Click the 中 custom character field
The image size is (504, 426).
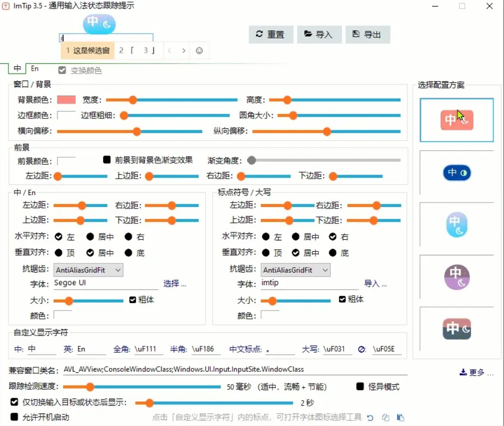coord(42,349)
